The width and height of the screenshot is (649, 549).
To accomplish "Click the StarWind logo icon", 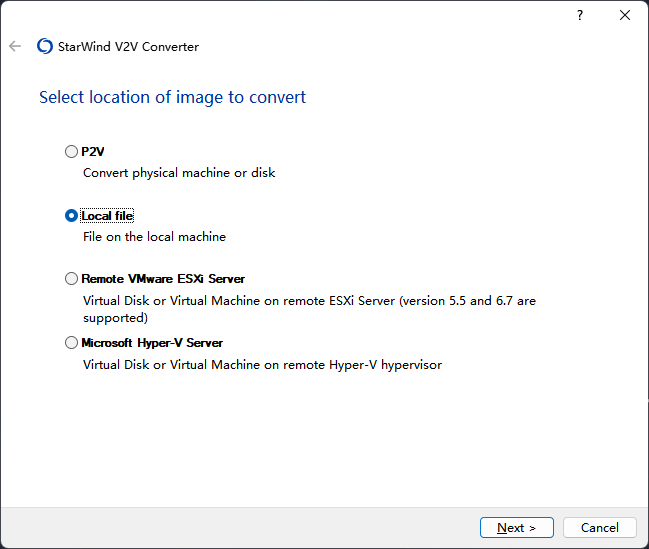I will click(x=44, y=46).
